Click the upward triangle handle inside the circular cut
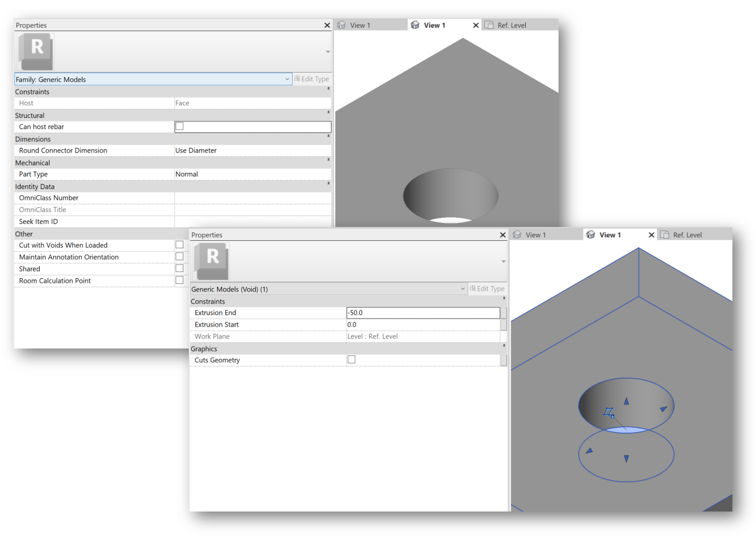Screen dimensions: 756x538 click(626, 401)
